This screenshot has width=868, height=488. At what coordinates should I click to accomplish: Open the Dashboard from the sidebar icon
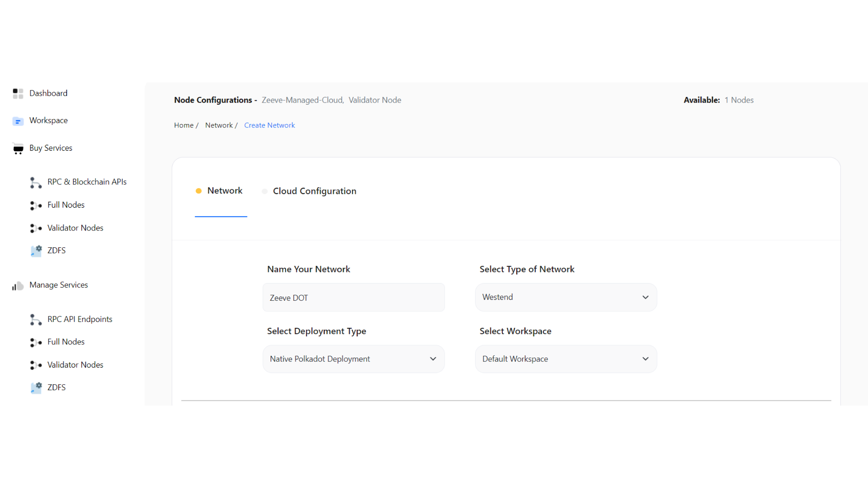[x=18, y=93]
